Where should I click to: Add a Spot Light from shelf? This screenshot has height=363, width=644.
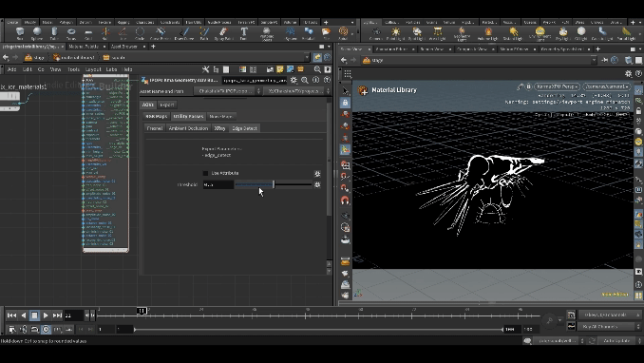click(416, 33)
